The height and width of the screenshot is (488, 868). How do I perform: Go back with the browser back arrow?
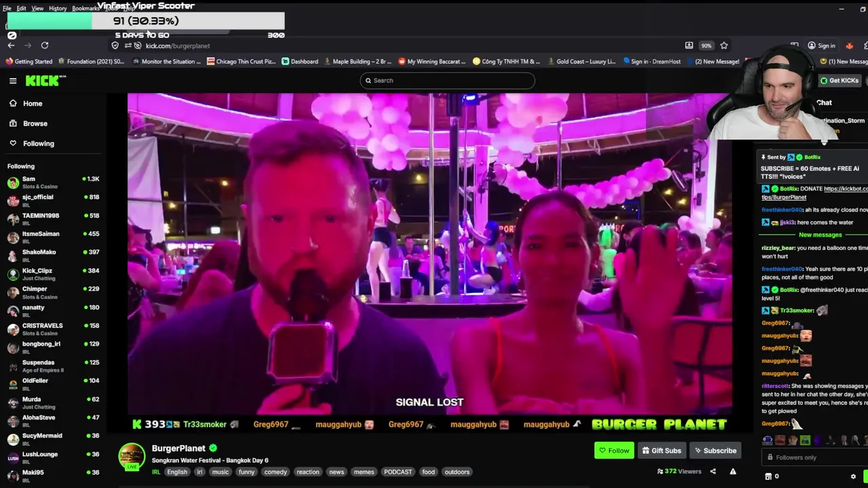point(11,45)
